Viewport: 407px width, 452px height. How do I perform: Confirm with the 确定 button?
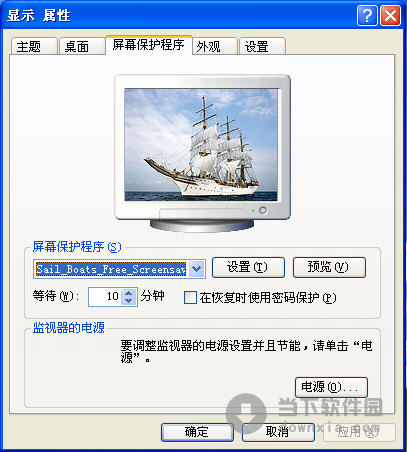197,432
